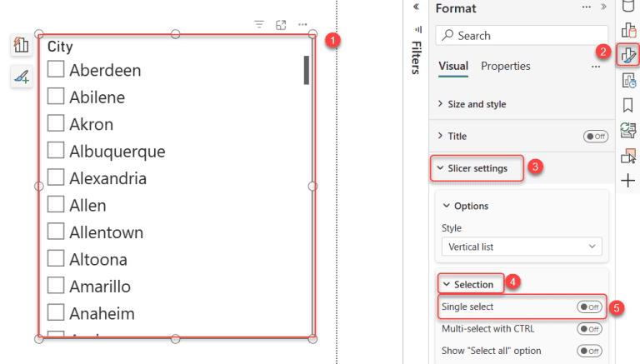Collapse the Format pane with right chevrons
Screen dimensions: 640x364
tap(603, 7)
